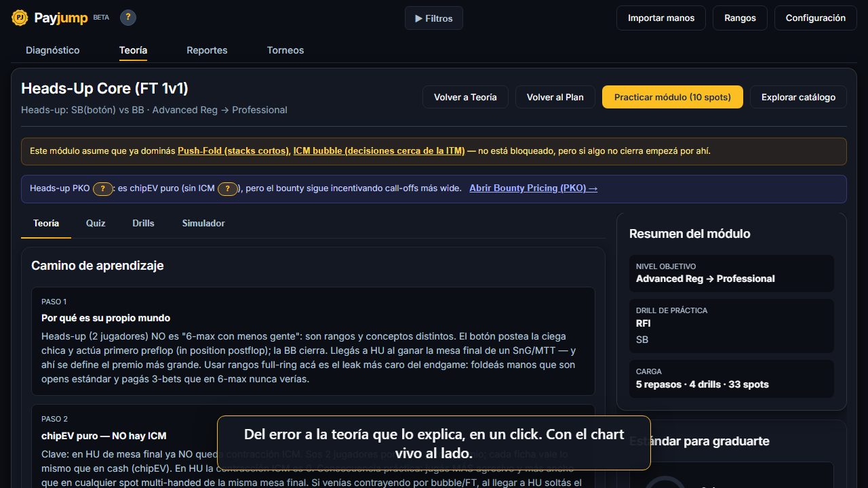Image resolution: width=868 pixels, height=488 pixels.
Task: Click Volver a Teoría button
Action: [466, 97]
